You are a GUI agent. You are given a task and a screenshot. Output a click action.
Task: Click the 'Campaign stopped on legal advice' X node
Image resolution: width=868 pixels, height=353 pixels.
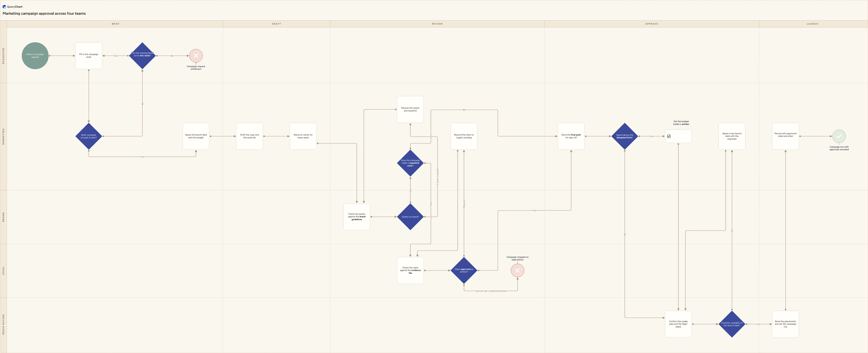(x=517, y=270)
